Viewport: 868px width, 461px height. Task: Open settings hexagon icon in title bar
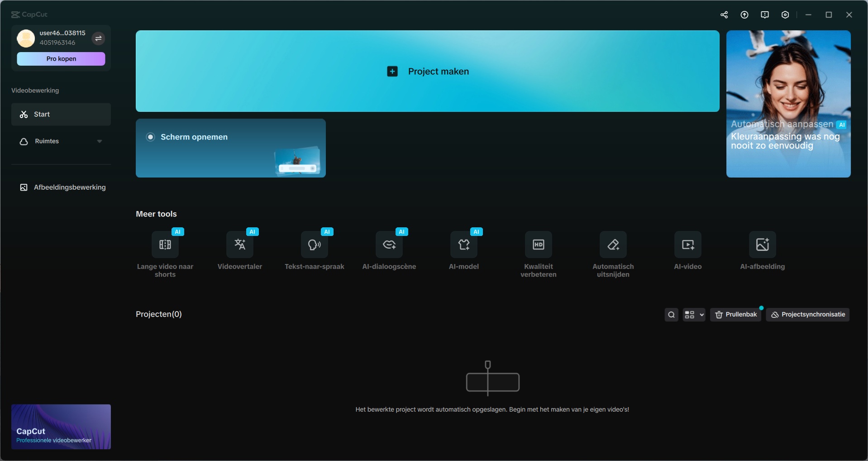tap(785, 15)
